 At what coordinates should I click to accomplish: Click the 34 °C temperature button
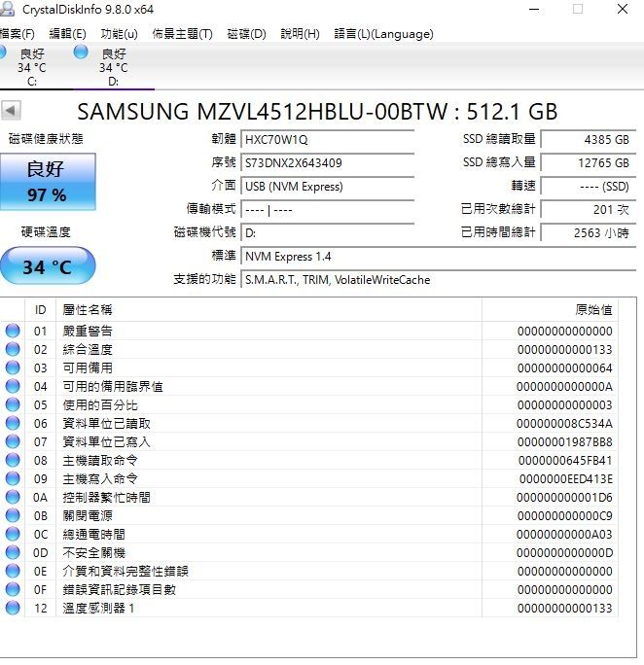pos(47,266)
